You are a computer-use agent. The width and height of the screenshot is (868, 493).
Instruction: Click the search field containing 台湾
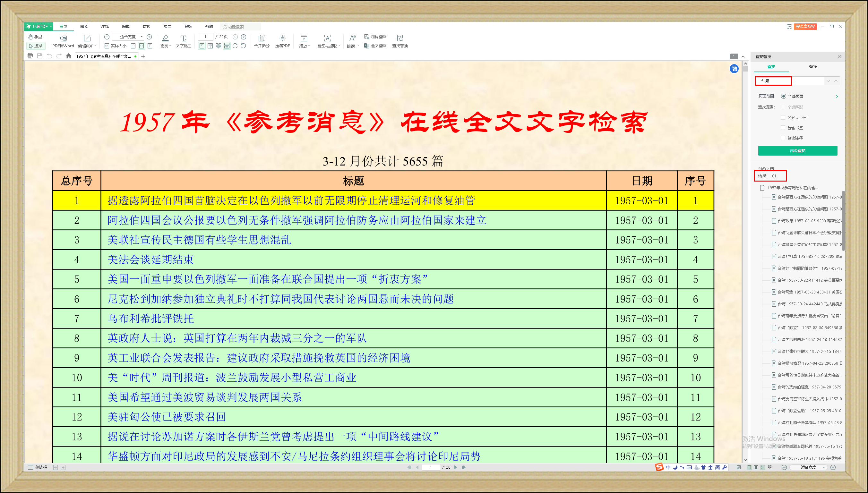pos(773,81)
